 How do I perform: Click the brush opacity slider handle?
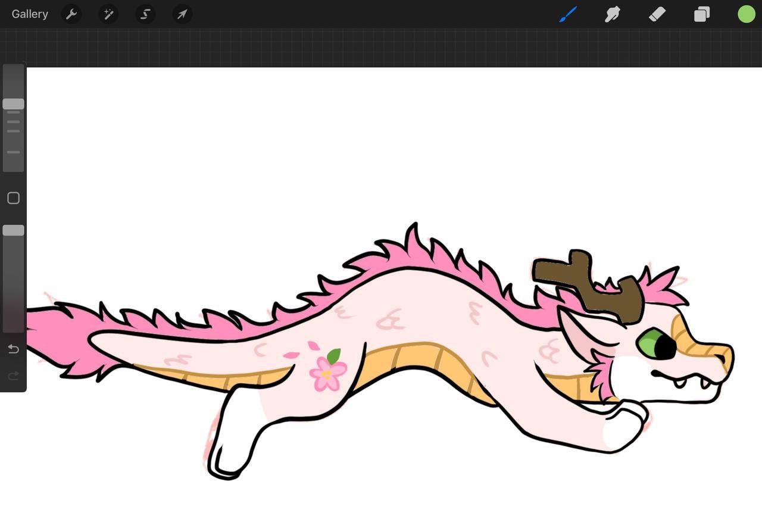coord(13,230)
